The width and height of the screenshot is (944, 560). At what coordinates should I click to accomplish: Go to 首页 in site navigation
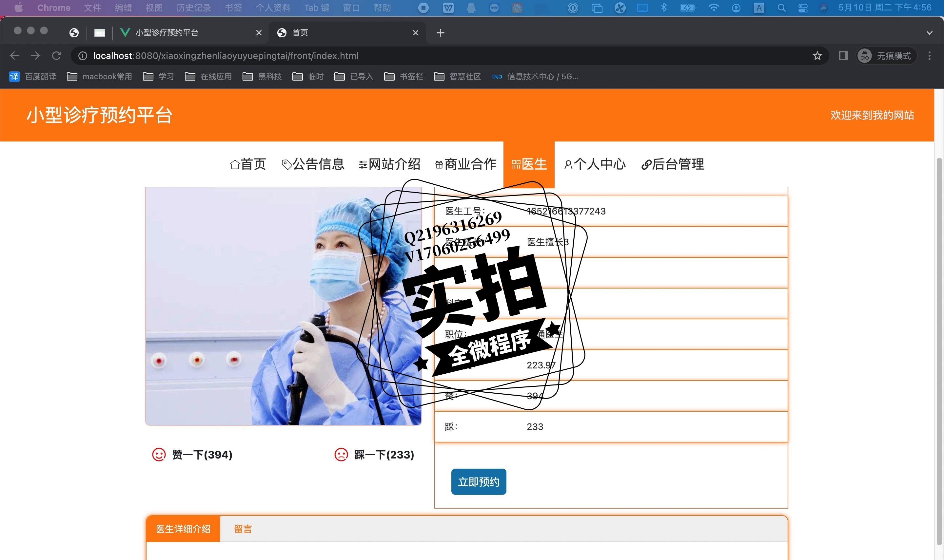(248, 164)
